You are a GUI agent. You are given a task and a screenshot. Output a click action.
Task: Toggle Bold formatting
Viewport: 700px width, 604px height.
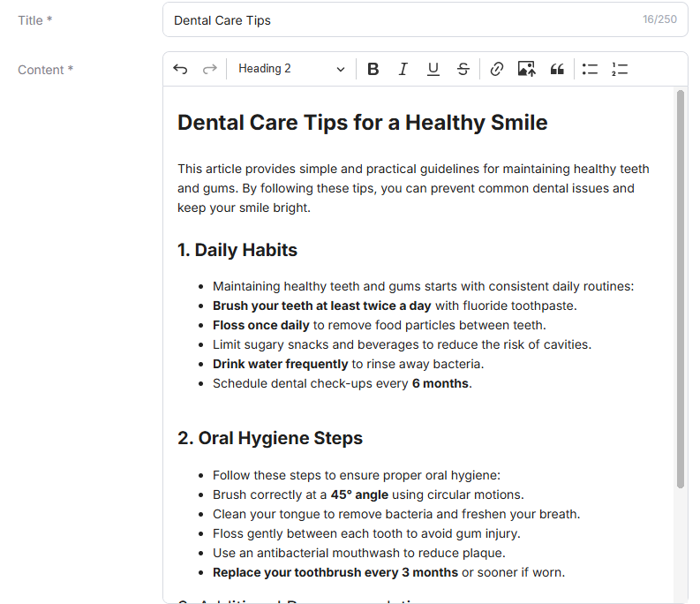point(373,69)
